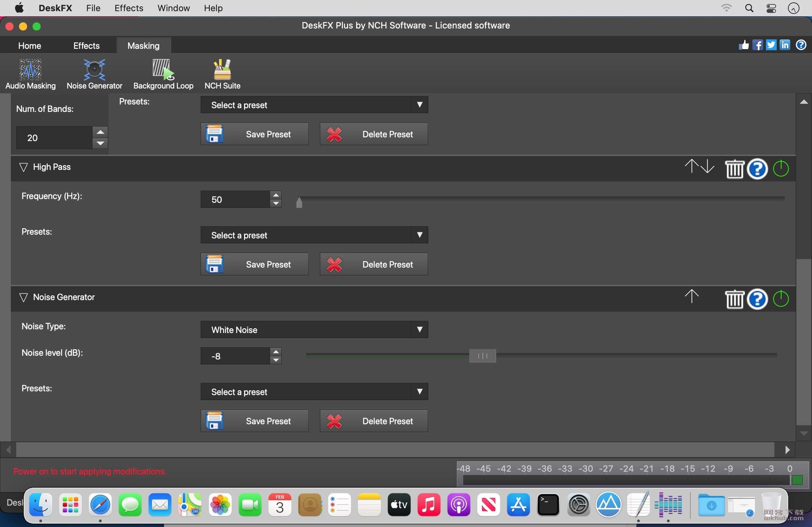Open the LinkedIn share icon
The height and width of the screenshot is (527, 812).
click(x=785, y=45)
